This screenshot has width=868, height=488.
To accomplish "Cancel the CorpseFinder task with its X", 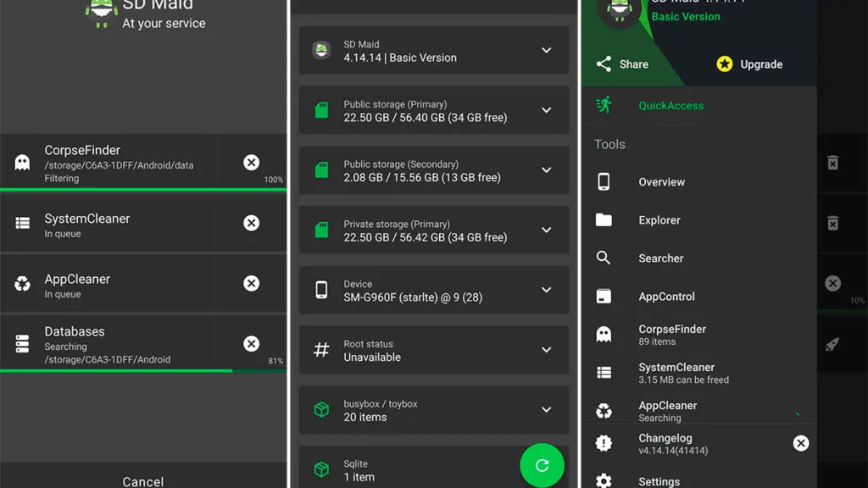I will click(251, 162).
